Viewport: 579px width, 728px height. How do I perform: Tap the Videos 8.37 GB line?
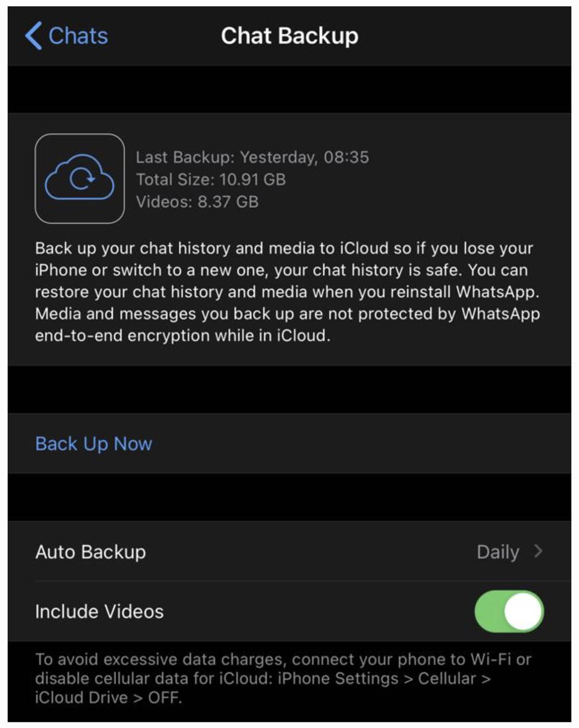pos(197,201)
